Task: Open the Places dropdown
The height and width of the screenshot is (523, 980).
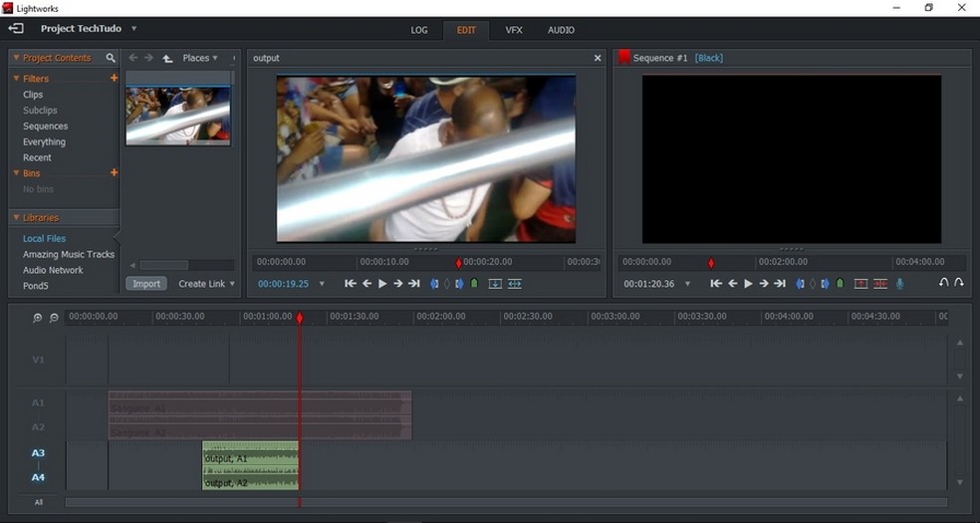Action: [200, 58]
